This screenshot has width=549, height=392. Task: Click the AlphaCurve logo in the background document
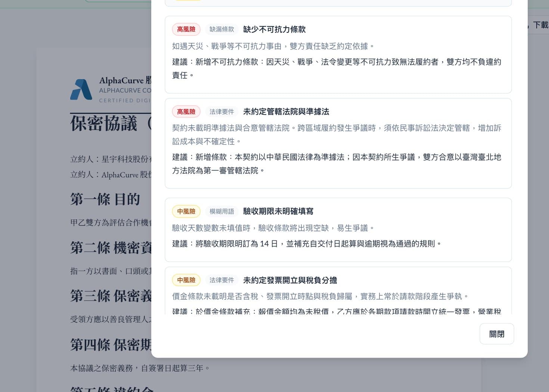pyautogui.click(x=81, y=90)
